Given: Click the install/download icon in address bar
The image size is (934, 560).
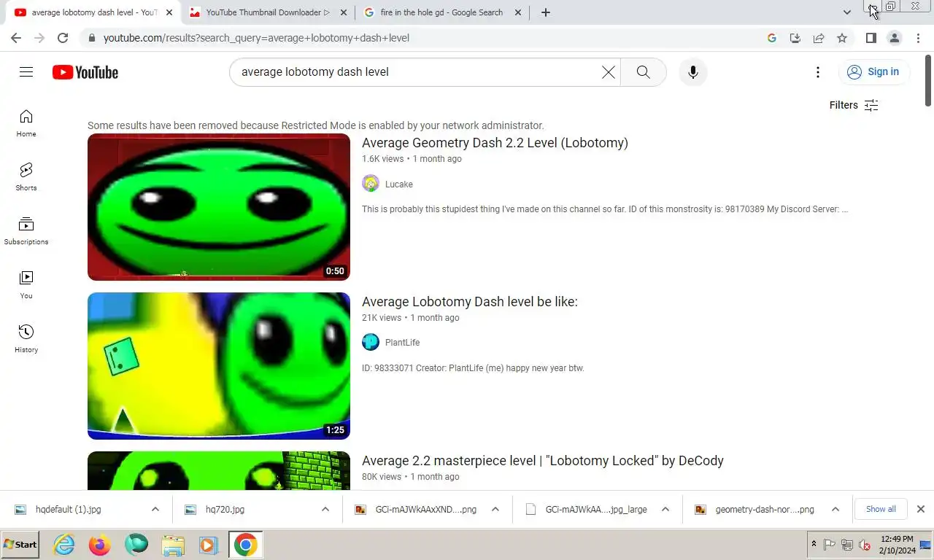Looking at the screenshot, I should click(795, 38).
